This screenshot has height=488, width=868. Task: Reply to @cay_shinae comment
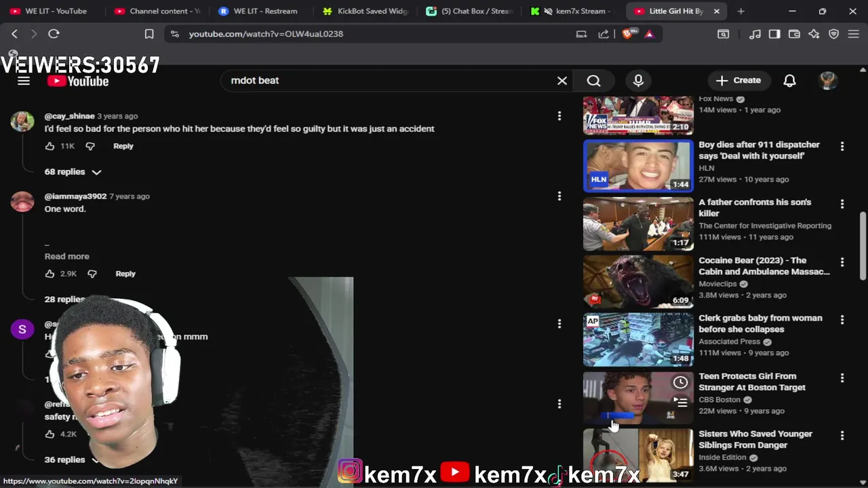click(123, 146)
